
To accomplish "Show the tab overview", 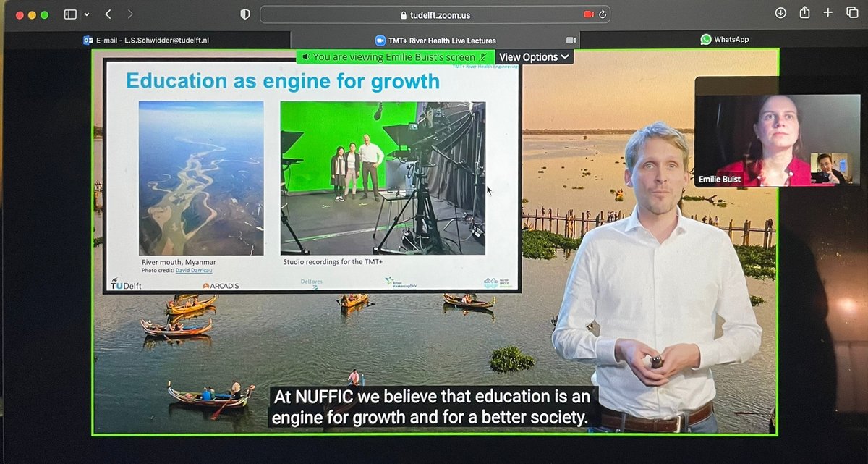I will [852, 13].
